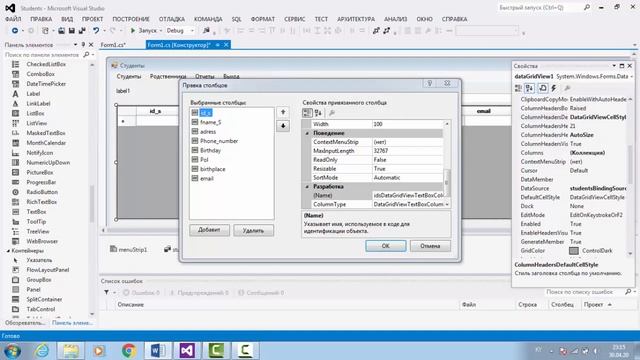Open the ОТЛАДКА menu
Image resolution: width=640 pixels, height=360 pixels.
coord(172,19)
